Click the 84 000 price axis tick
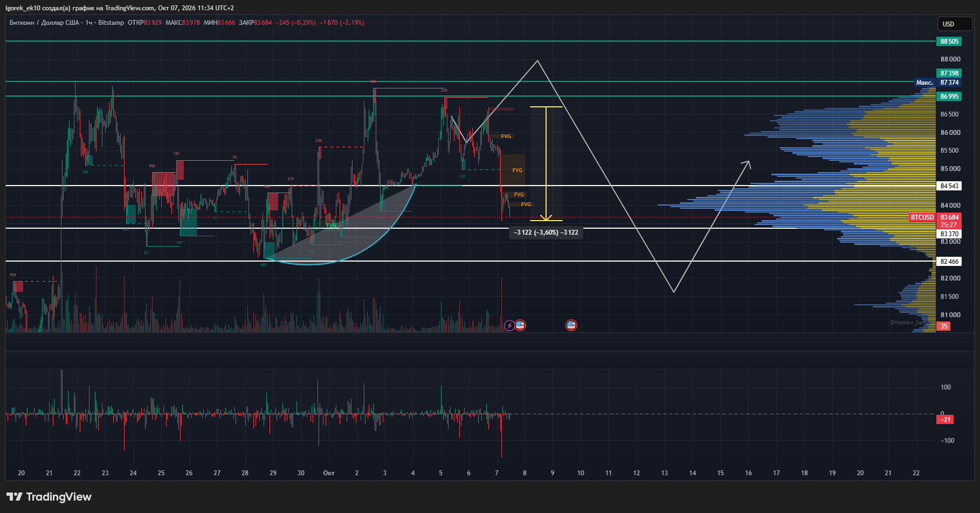The image size is (980, 513). 950,206
